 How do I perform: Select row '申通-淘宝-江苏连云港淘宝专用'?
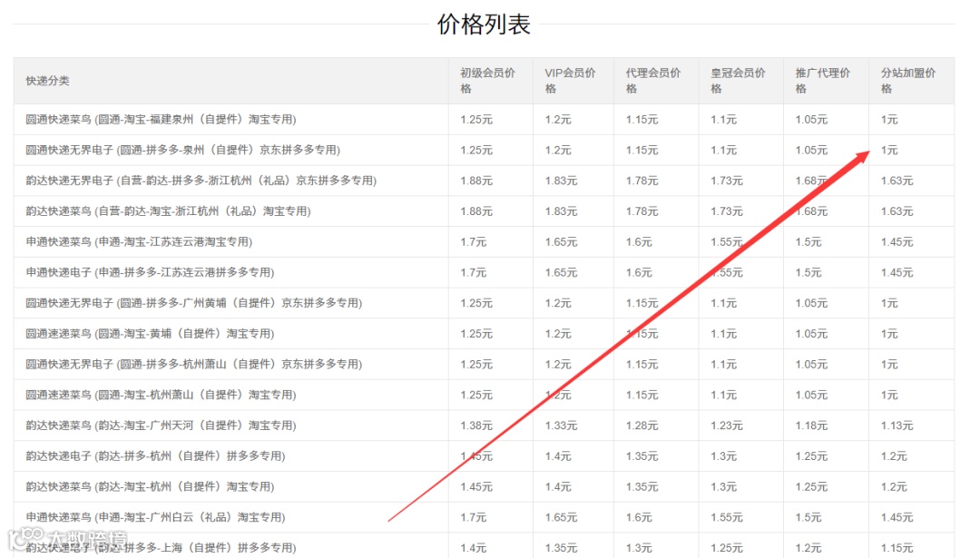click(484, 242)
